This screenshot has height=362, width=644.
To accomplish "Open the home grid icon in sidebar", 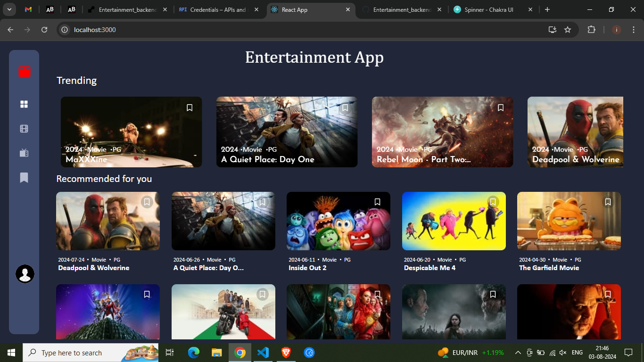I will [x=24, y=104].
